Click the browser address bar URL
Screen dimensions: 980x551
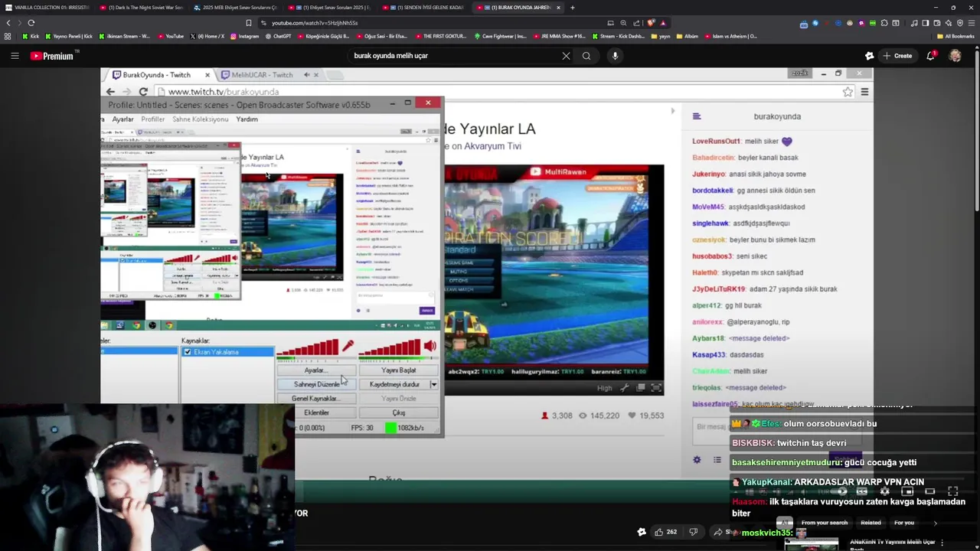tap(315, 23)
